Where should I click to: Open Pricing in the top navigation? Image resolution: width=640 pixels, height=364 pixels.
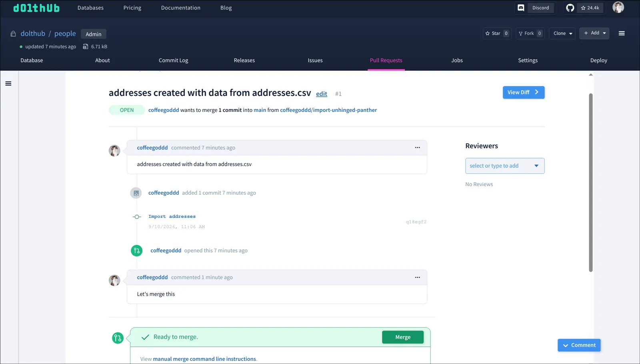(132, 8)
